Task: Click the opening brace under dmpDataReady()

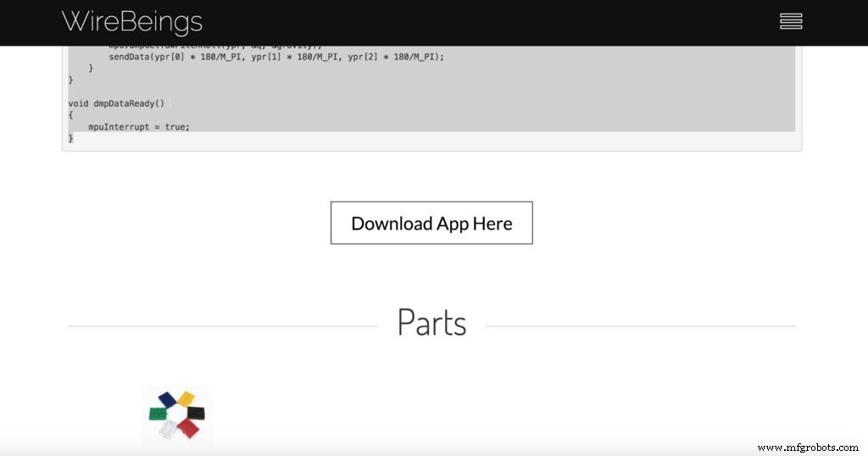Action: click(71, 114)
